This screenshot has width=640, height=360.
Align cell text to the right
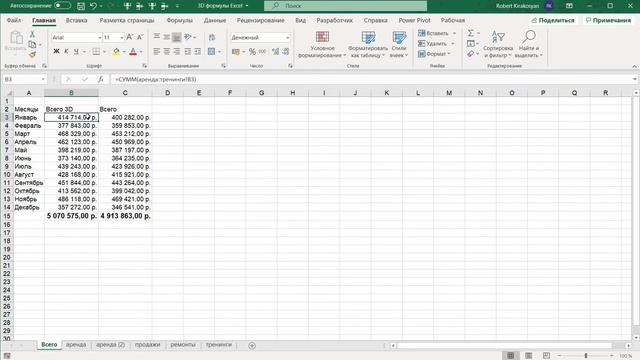click(x=176, y=51)
